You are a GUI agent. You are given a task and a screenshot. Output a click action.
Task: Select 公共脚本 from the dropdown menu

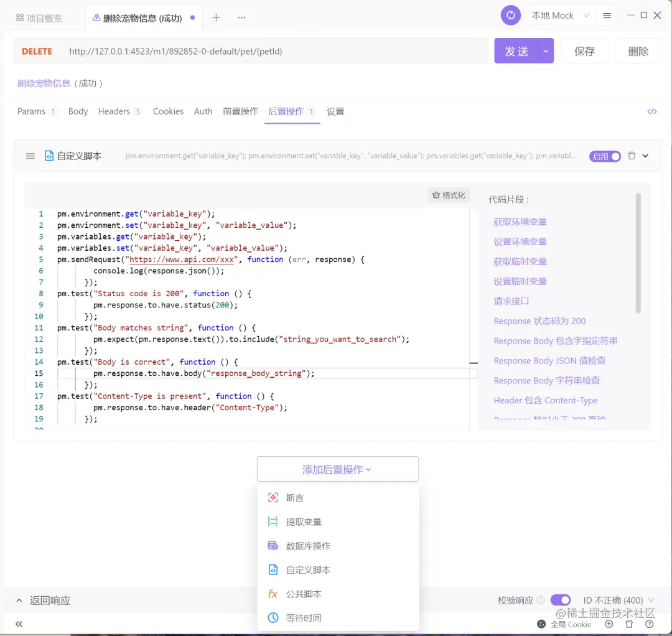(338, 594)
